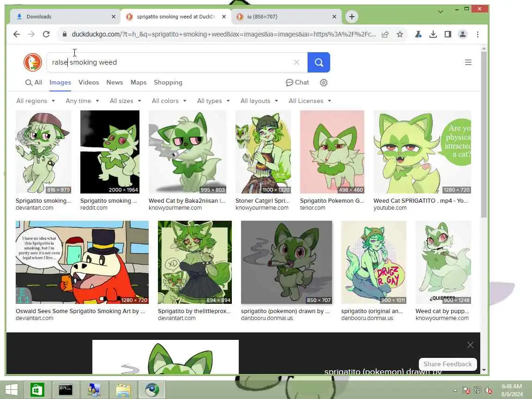This screenshot has height=399, width=532.
Task: Click the browser back arrow
Action: point(16,34)
